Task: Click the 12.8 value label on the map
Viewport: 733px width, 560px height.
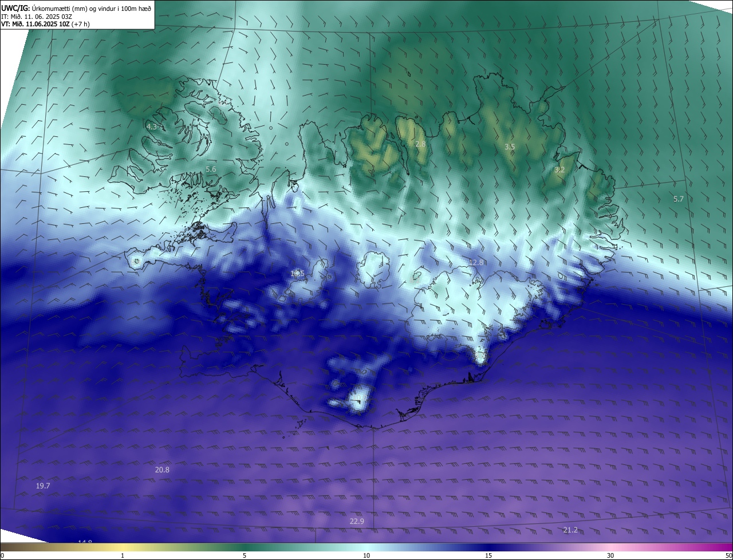Action: pyautogui.click(x=476, y=262)
